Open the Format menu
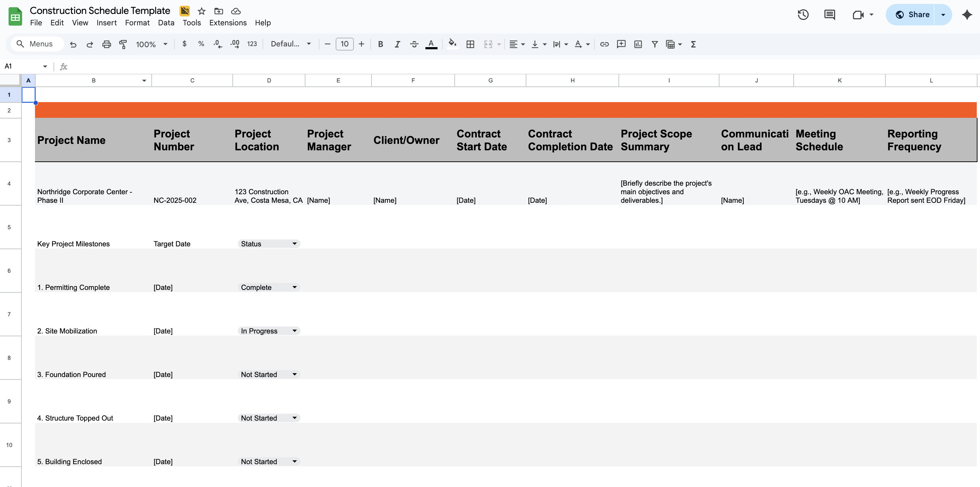The width and height of the screenshot is (980, 487). tap(137, 23)
